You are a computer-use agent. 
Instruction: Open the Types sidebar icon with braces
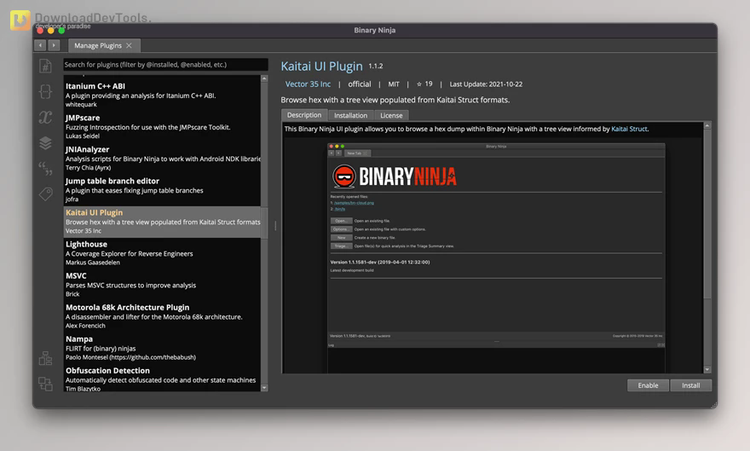pyautogui.click(x=45, y=91)
